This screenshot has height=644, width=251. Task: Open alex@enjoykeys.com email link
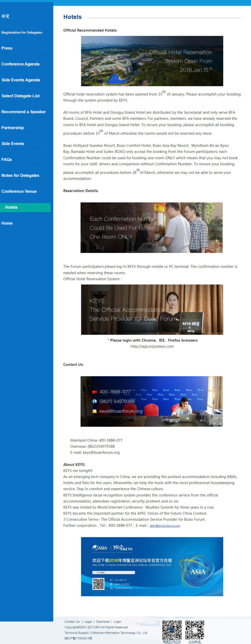pyautogui.click(x=165, y=526)
